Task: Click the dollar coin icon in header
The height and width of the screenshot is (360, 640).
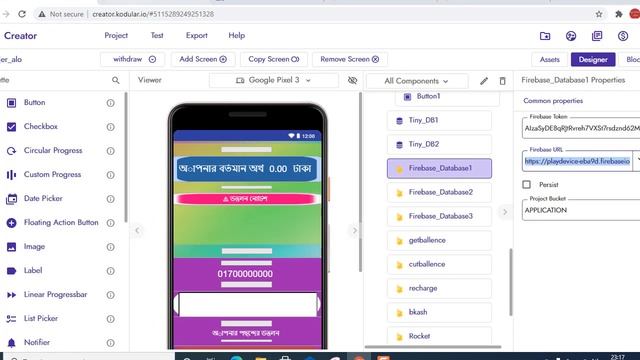Action: pos(623,36)
